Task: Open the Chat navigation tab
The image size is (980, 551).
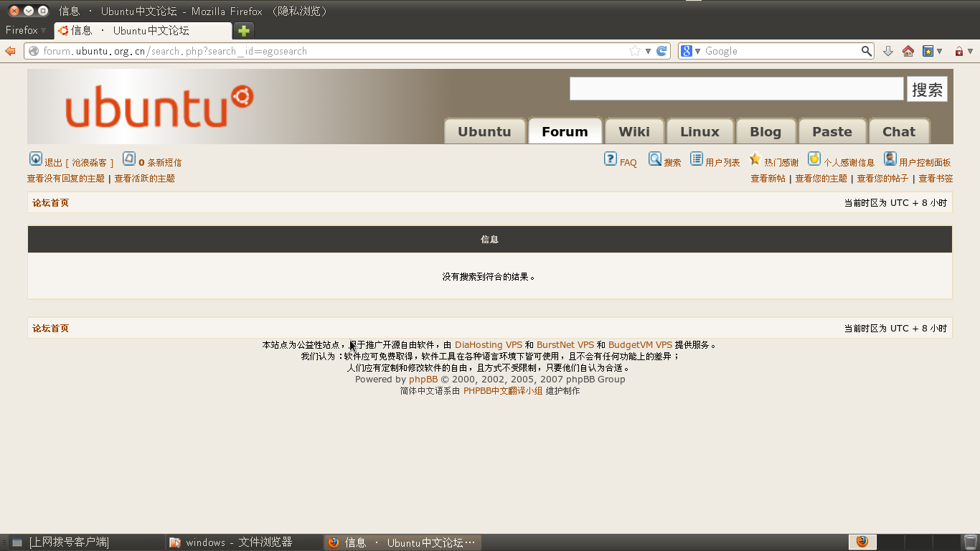Action: point(899,131)
